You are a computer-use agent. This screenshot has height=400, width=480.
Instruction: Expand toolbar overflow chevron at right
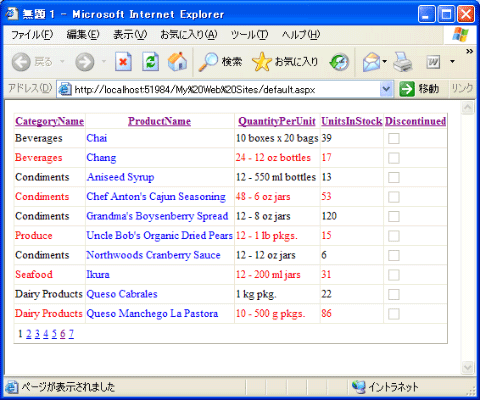[469, 51]
